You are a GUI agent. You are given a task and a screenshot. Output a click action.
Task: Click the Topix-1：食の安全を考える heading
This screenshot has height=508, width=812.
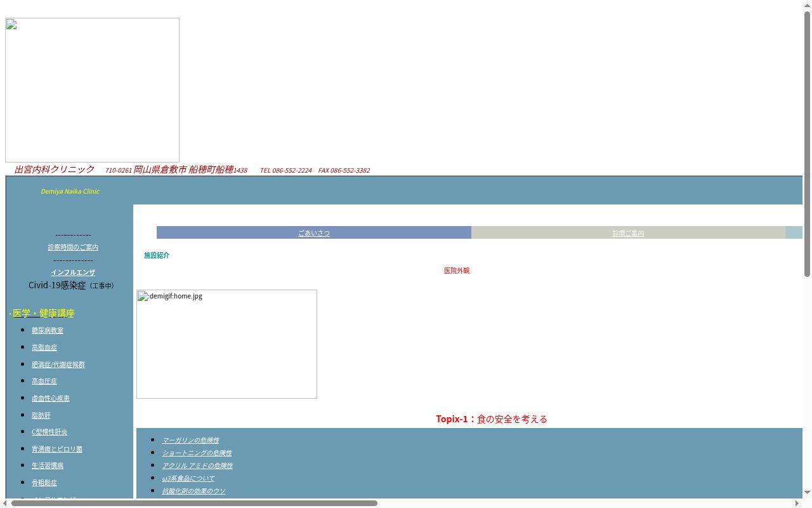(492, 418)
